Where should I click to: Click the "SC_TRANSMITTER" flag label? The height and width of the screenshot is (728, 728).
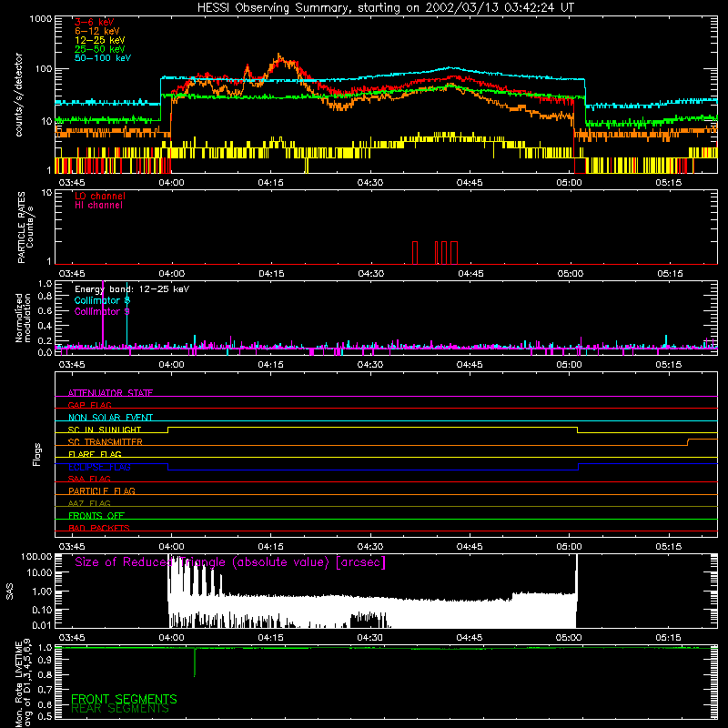[x=106, y=442]
